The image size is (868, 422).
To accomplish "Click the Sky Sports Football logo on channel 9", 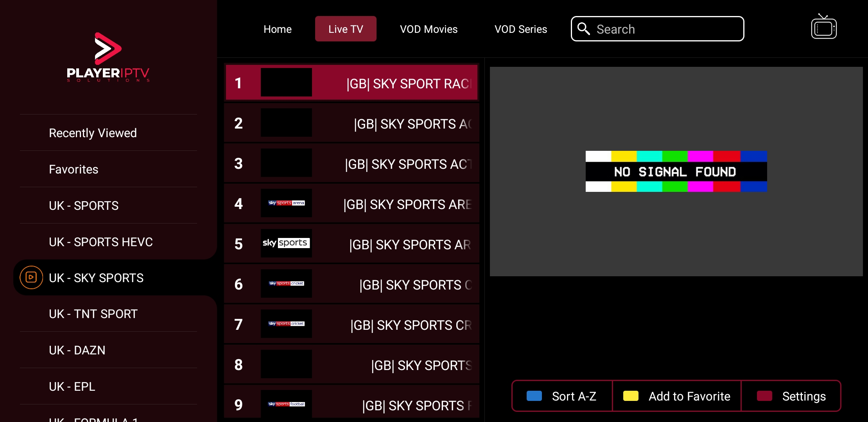I will pos(286,404).
